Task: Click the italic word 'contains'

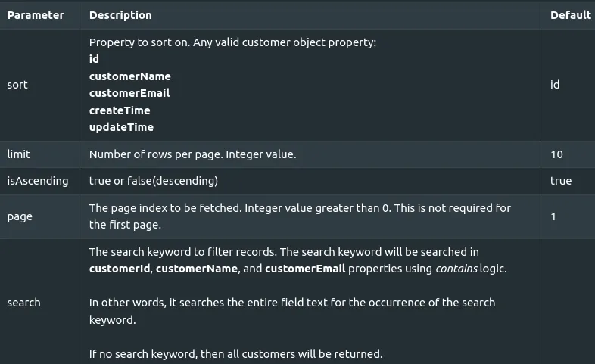Action: tap(456, 269)
